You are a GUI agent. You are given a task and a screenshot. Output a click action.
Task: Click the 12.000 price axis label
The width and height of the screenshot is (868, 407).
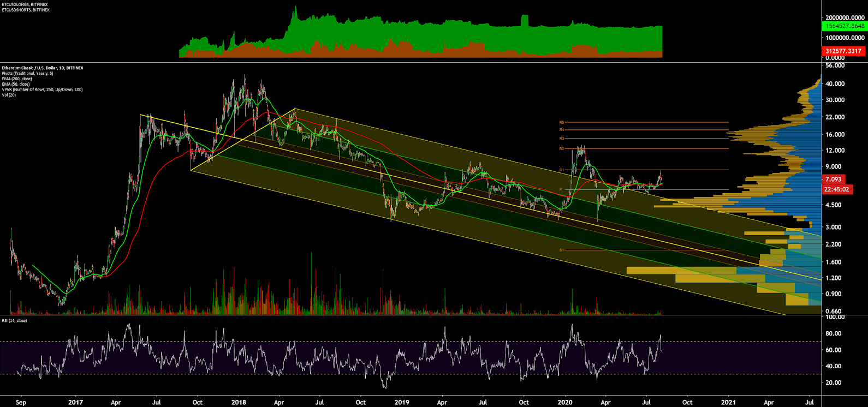835,150
